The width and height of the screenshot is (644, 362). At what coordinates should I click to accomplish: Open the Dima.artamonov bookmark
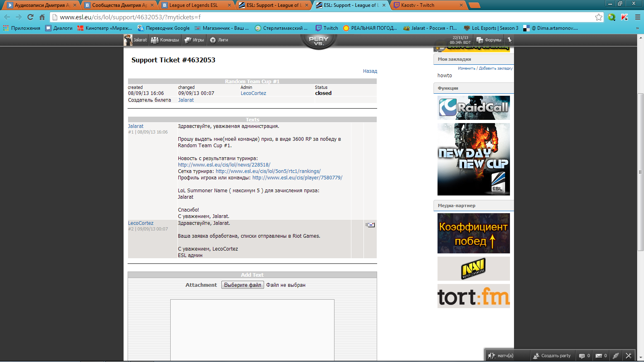click(x=551, y=28)
